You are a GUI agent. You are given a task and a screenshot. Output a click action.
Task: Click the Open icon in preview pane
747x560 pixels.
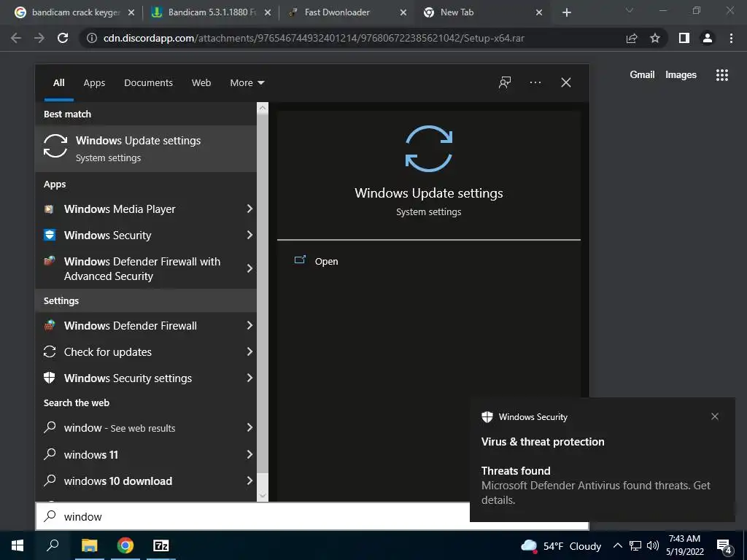(x=300, y=260)
